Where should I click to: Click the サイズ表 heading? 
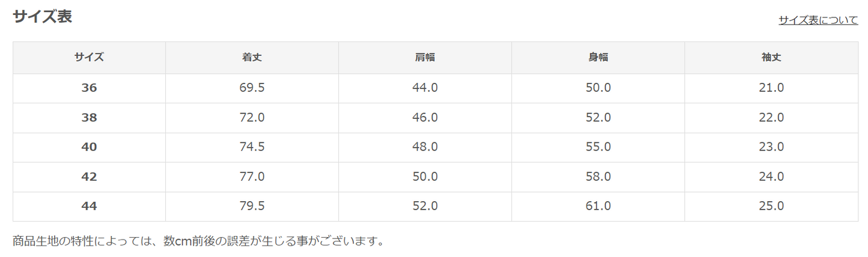(x=43, y=17)
